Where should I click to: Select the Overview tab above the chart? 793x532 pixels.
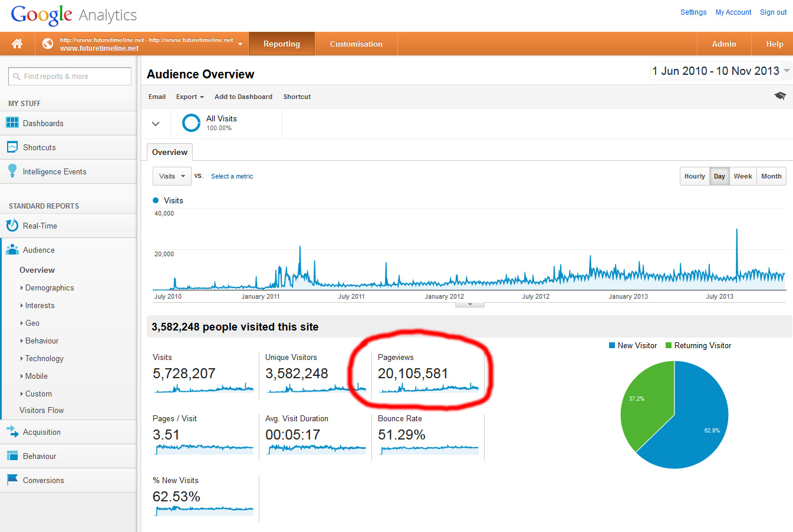(170, 152)
